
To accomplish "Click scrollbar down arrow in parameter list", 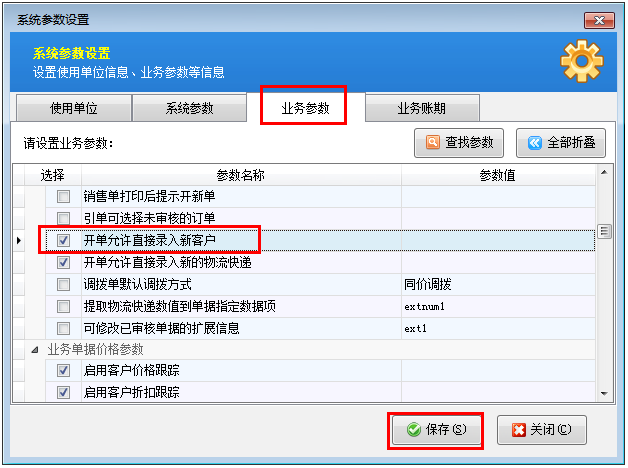I will (x=603, y=394).
